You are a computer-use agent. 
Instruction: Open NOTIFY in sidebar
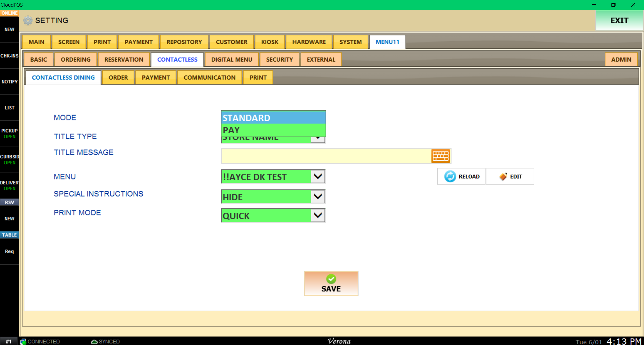pos(9,82)
